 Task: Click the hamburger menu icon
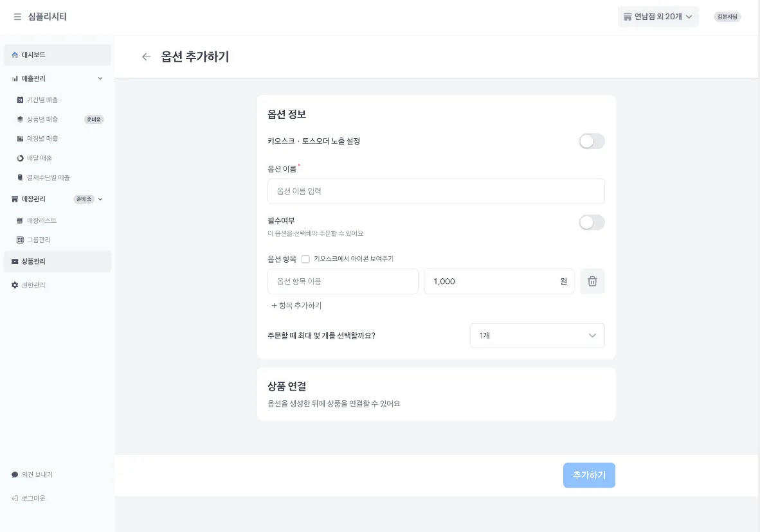coord(17,17)
